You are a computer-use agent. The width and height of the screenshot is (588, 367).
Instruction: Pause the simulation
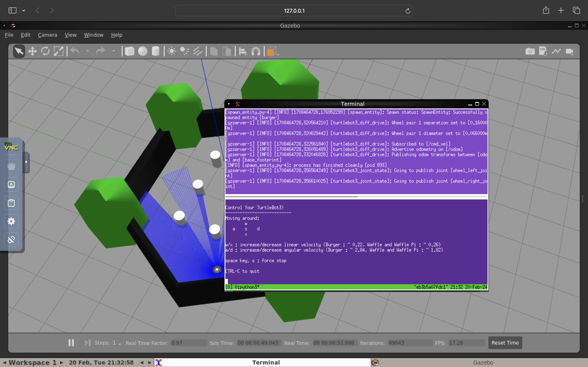[71, 343]
